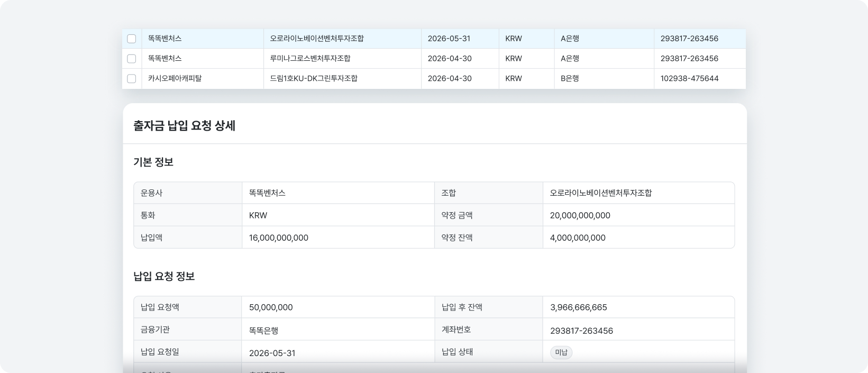Click 약정 잔액 label
Image resolution: width=868 pixels, height=373 pixels.
click(457, 238)
